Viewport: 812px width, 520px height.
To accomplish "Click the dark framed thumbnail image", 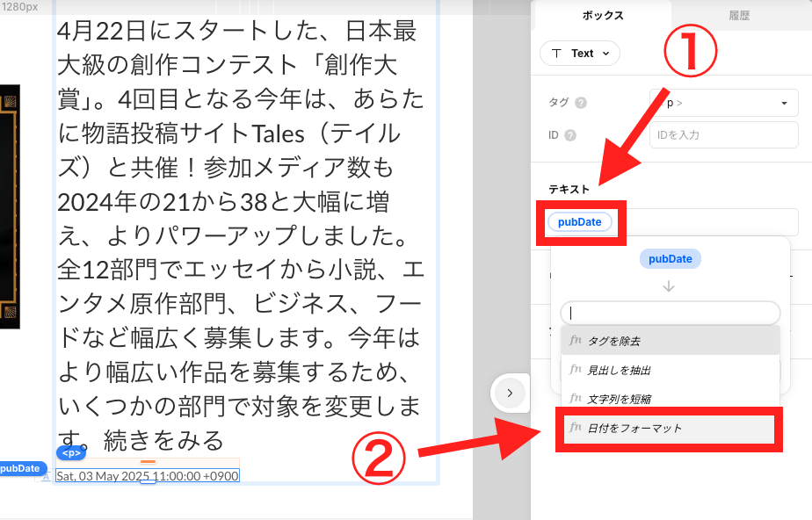I will point(10,206).
